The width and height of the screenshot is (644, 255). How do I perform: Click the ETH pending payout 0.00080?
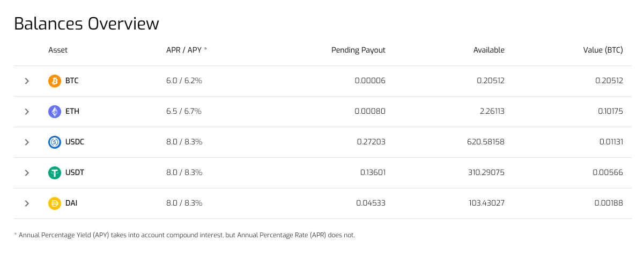[370, 111]
